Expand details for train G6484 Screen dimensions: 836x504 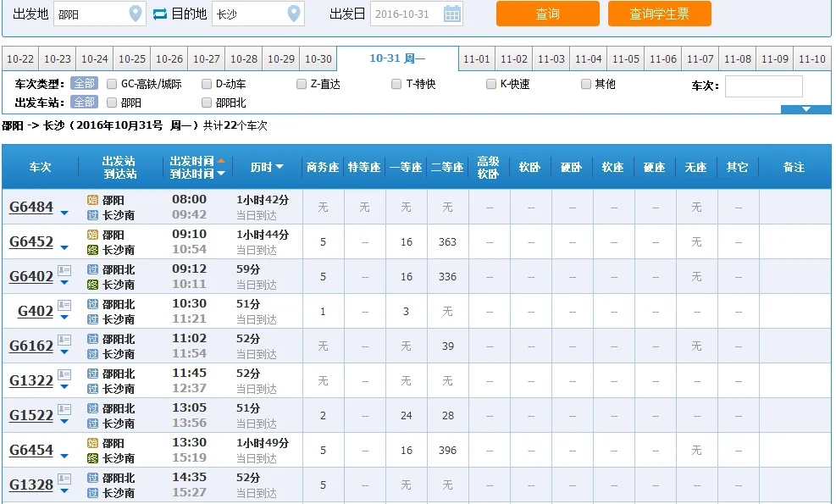pyautogui.click(x=64, y=213)
